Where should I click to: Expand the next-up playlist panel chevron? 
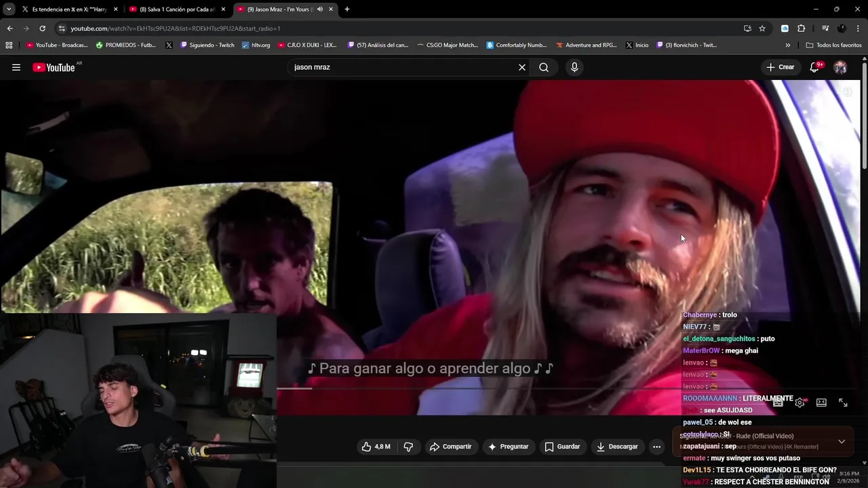pyautogui.click(x=842, y=441)
